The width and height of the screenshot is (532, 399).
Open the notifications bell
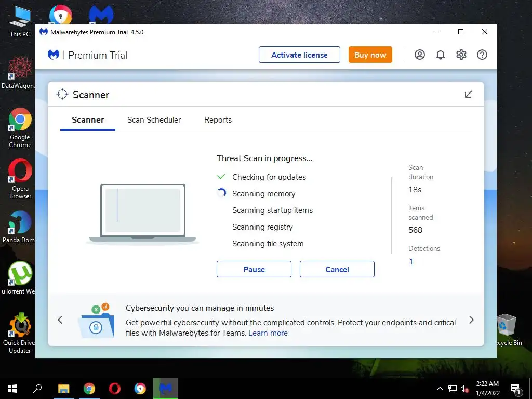[x=441, y=55]
